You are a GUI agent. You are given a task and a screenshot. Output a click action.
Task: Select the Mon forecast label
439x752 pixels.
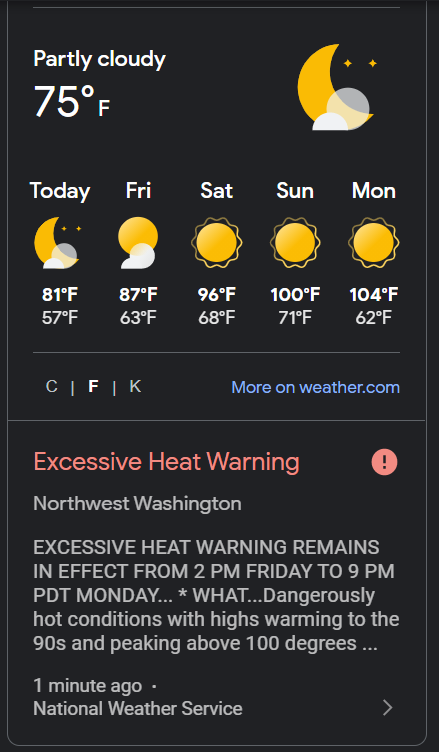coord(374,191)
